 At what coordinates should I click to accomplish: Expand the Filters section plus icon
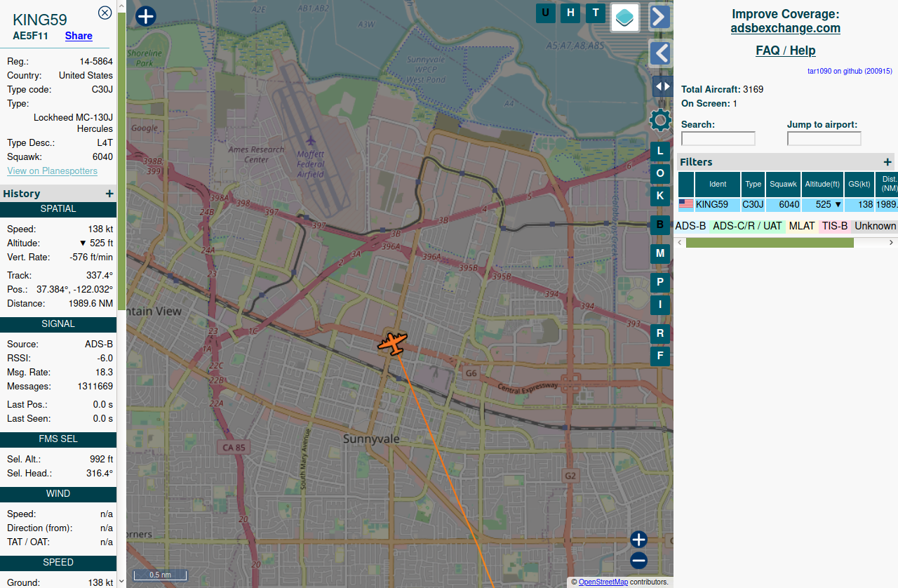click(x=887, y=162)
